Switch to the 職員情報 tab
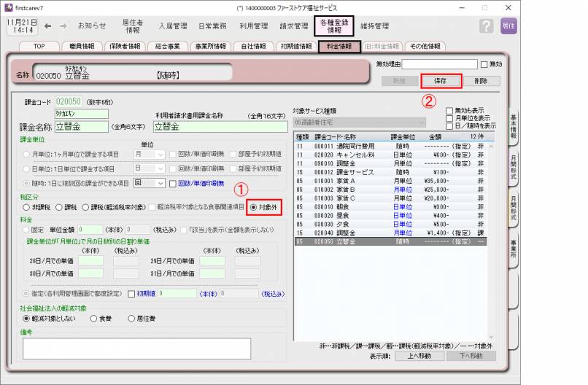The width and height of the screenshot is (588, 385). coord(82,46)
